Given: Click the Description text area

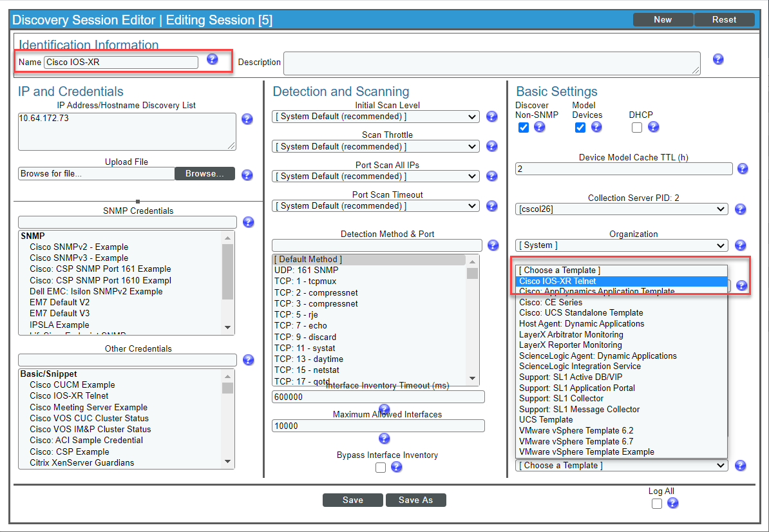Looking at the screenshot, I should (x=492, y=63).
